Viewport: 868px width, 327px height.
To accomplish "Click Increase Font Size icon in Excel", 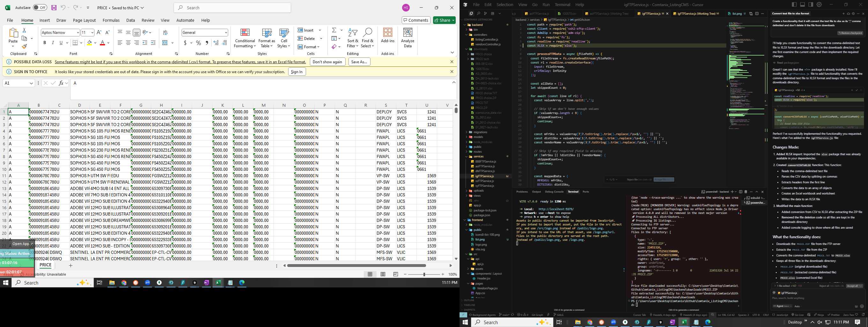I will click(99, 32).
